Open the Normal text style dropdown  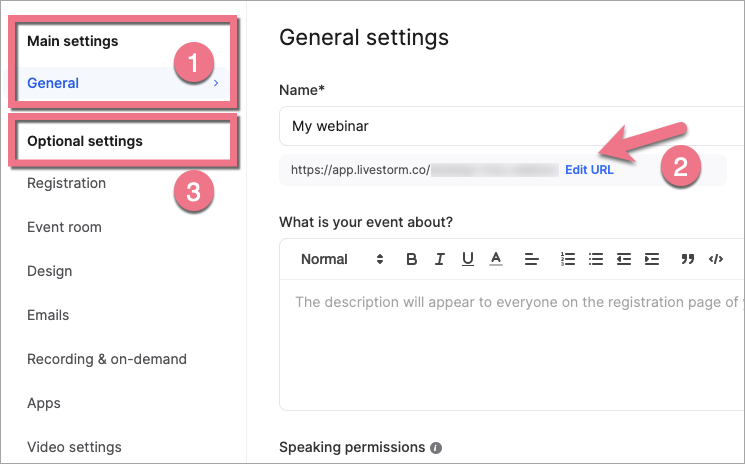tap(341, 259)
